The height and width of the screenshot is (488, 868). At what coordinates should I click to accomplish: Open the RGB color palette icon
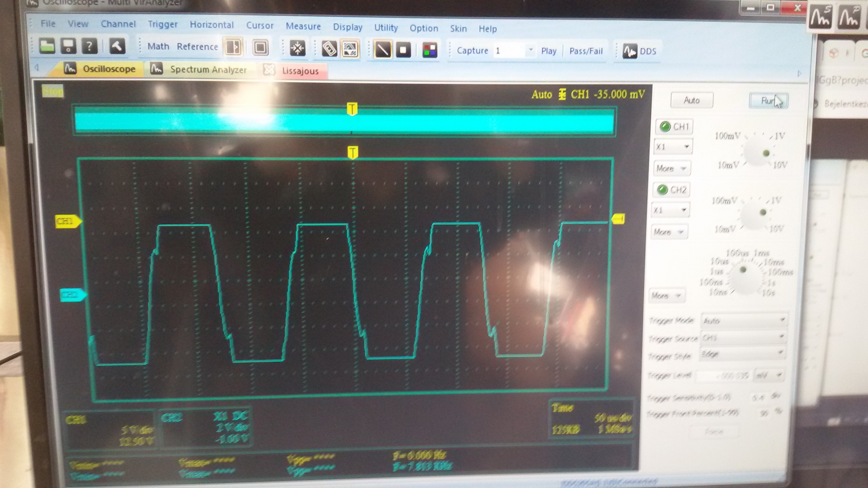pos(429,50)
